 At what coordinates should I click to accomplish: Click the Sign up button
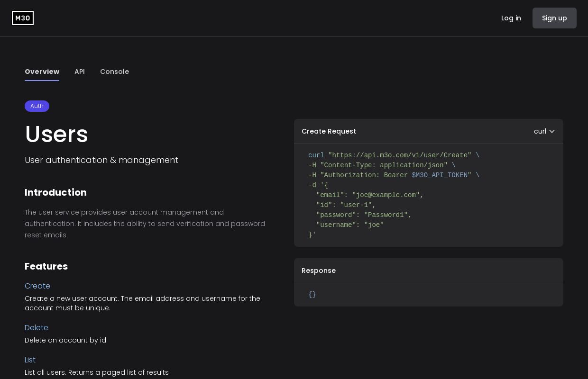(554, 18)
